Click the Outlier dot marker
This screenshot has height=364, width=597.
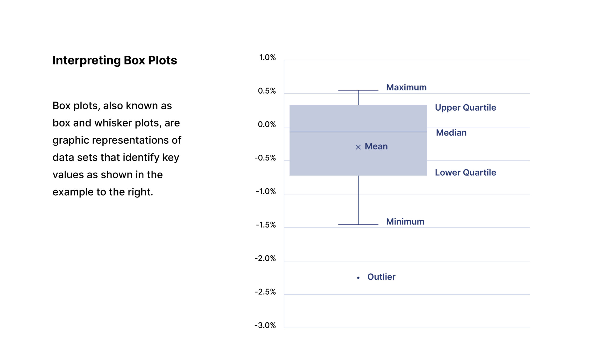[x=358, y=278]
